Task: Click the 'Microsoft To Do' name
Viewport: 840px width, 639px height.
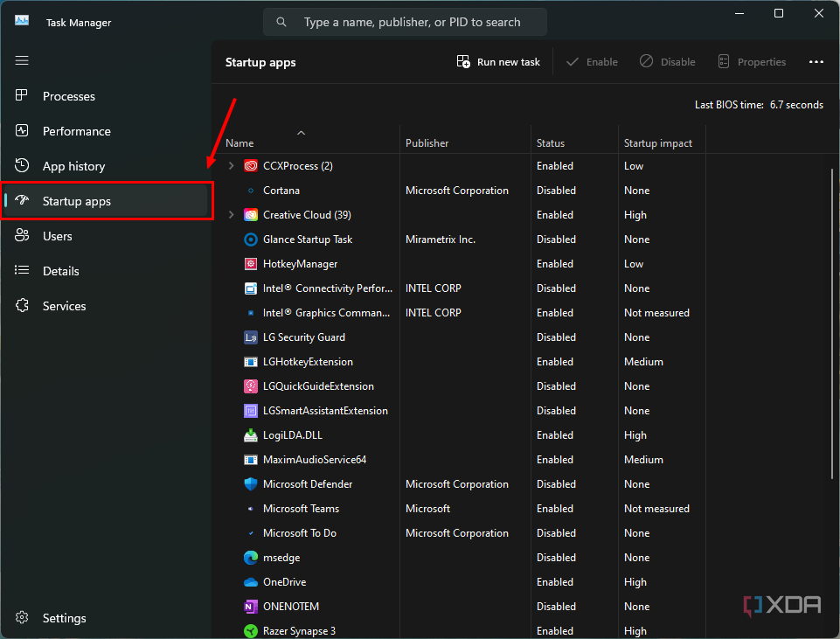Action: pos(300,533)
